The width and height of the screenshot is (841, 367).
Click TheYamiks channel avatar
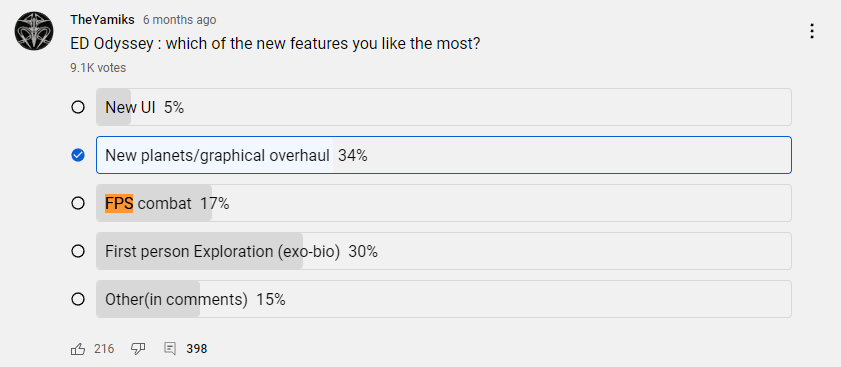[x=34, y=31]
